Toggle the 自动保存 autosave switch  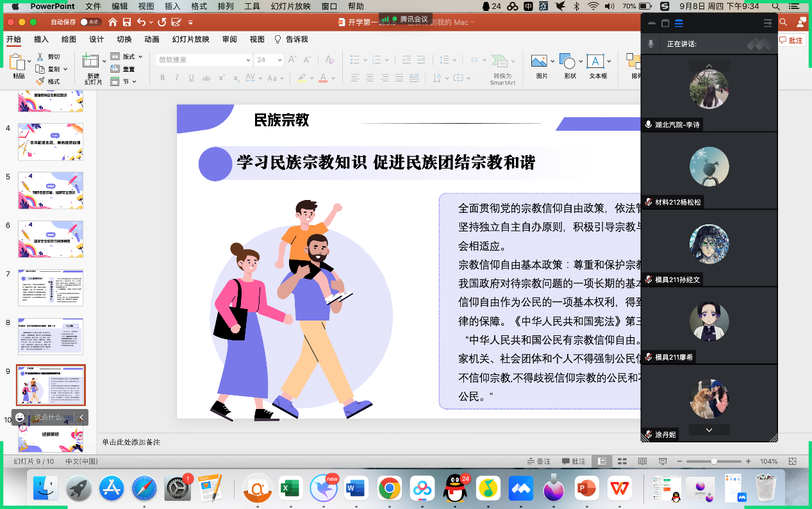[90, 22]
